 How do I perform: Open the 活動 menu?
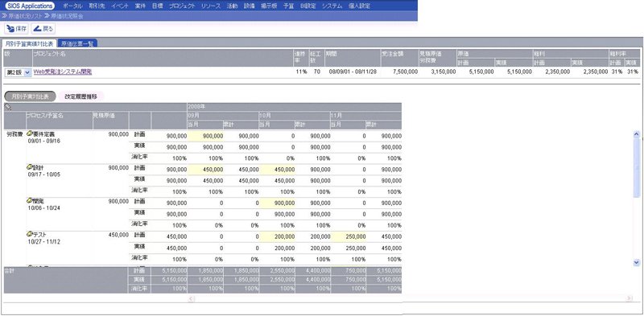[x=232, y=6]
